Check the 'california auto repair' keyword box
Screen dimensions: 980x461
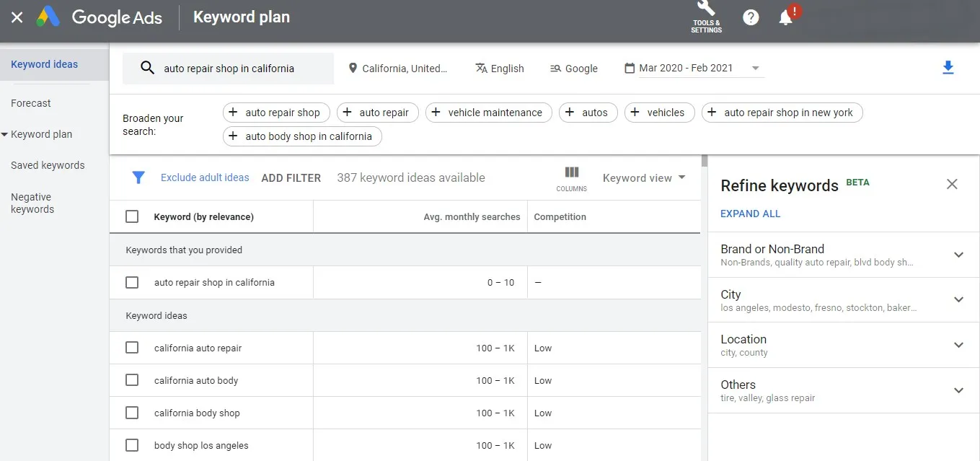(x=132, y=348)
